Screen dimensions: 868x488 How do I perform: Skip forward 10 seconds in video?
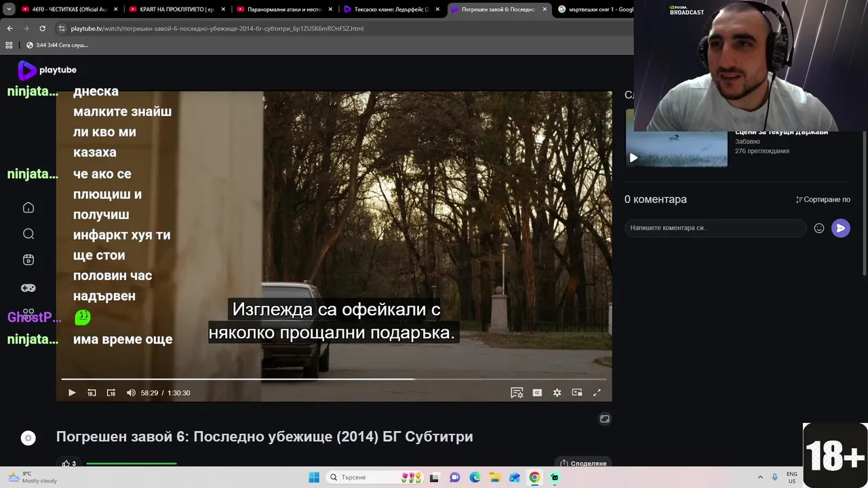coord(111,392)
